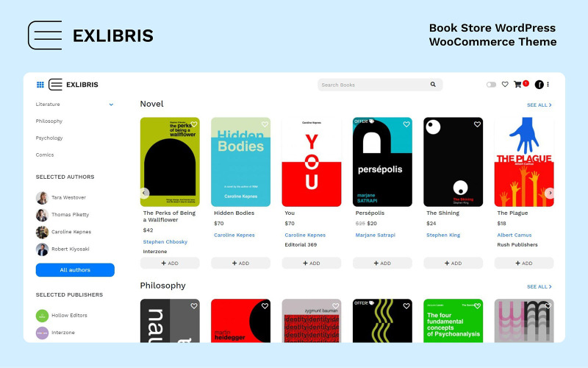Open The Plague cover thumbnail

(x=524, y=162)
